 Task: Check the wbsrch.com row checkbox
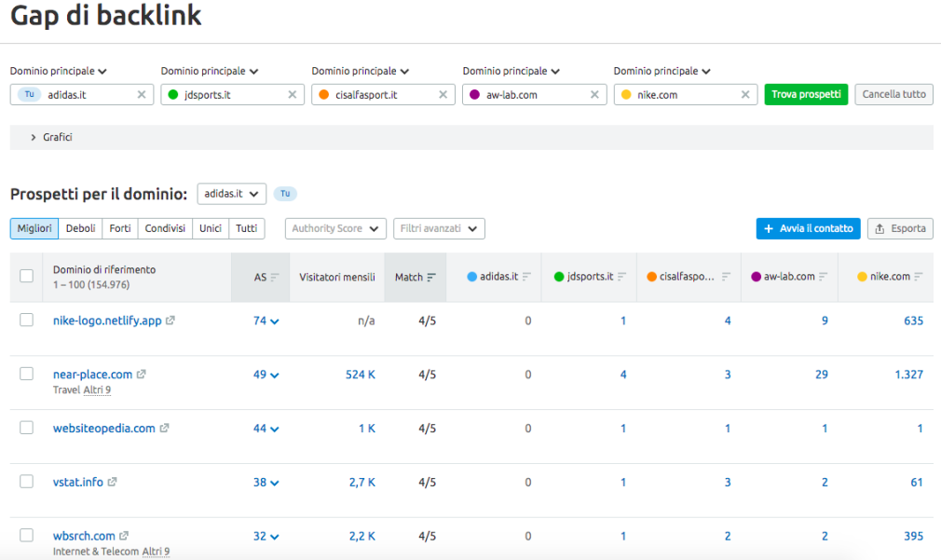(26, 536)
